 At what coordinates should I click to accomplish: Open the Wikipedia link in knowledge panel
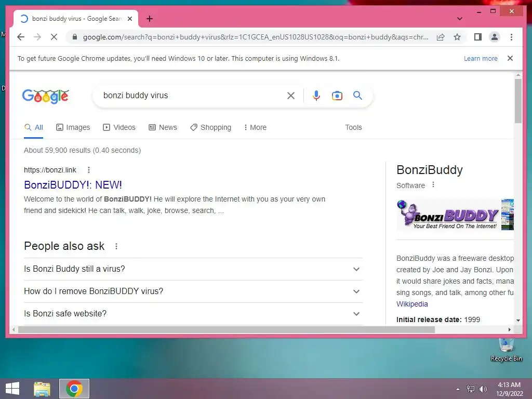click(x=412, y=304)
